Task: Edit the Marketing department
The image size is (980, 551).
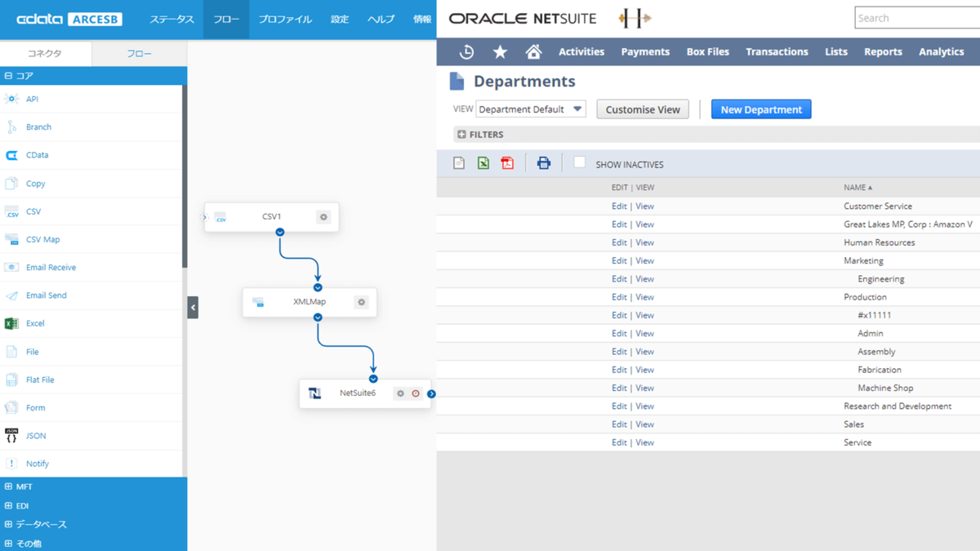Action: pos(619,261)
